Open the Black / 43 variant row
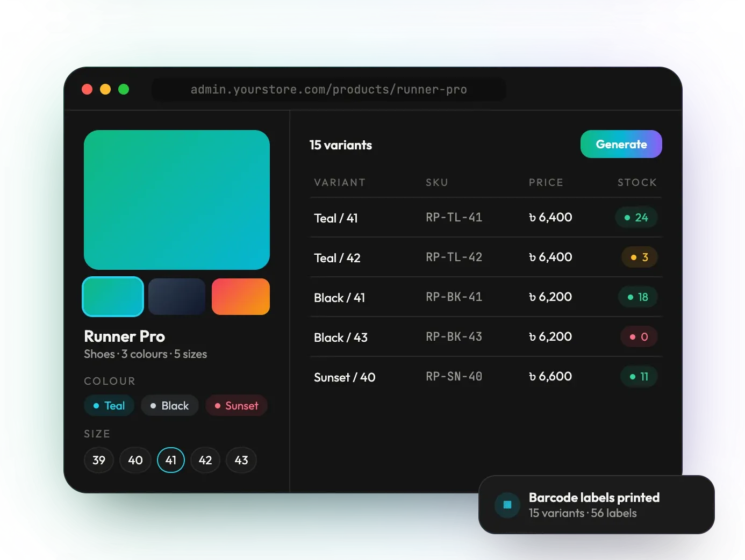The height and width of the screenshot is (560, 745). point(486,337)
